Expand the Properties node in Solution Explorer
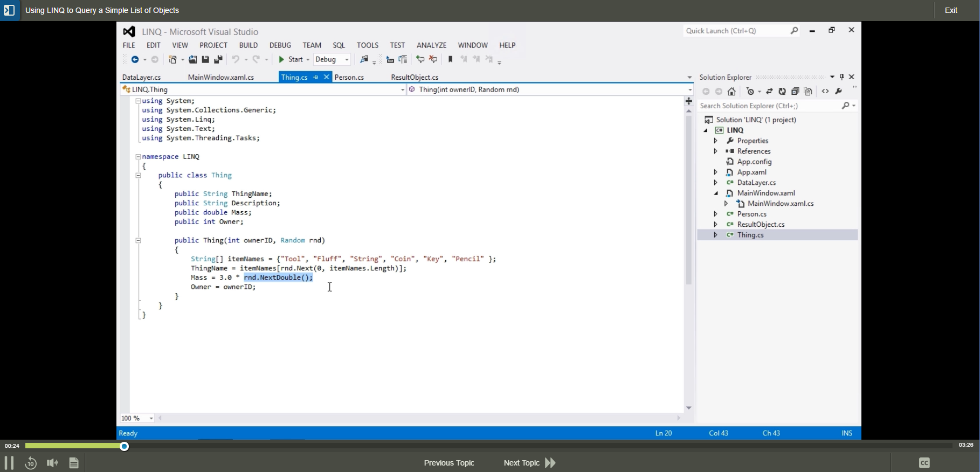Image resolution: width=980 pixels, height=472 pixels. coord(716,141)
